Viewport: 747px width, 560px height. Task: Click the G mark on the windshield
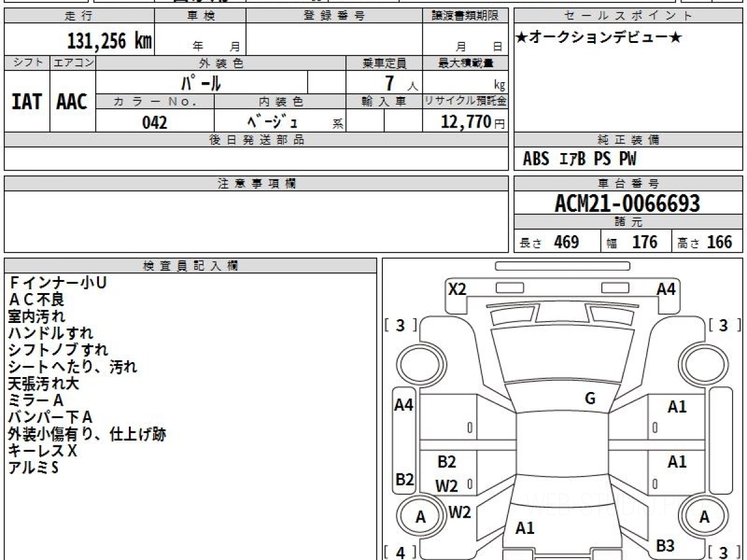click(590, 399)
